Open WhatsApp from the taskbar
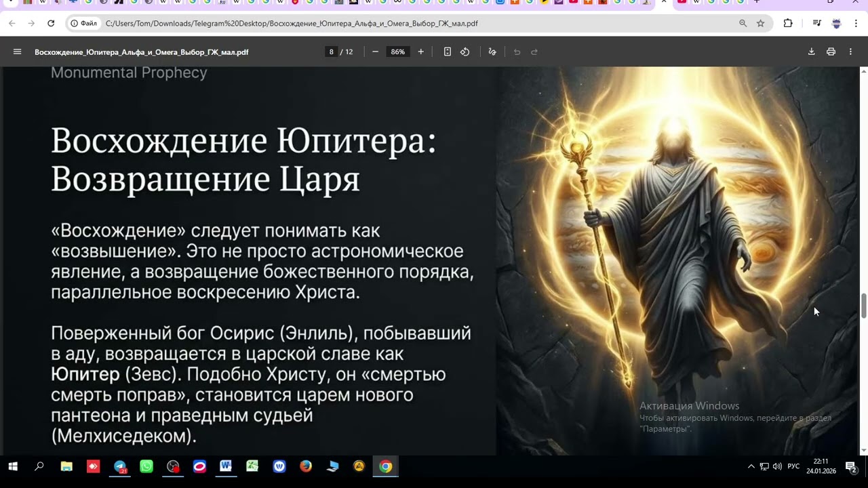 click(x=146, y=466)
